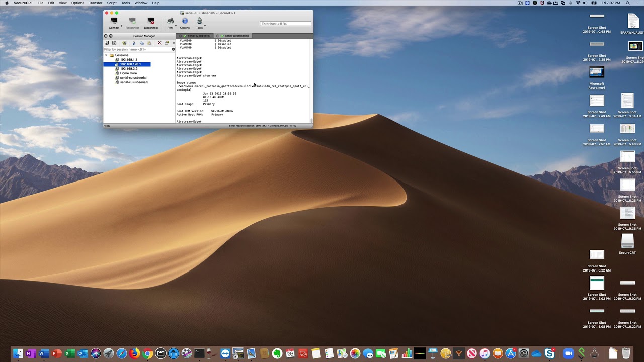
Task: Close the serial-cu.usbserial5 tab
Action: click(218, 36)
